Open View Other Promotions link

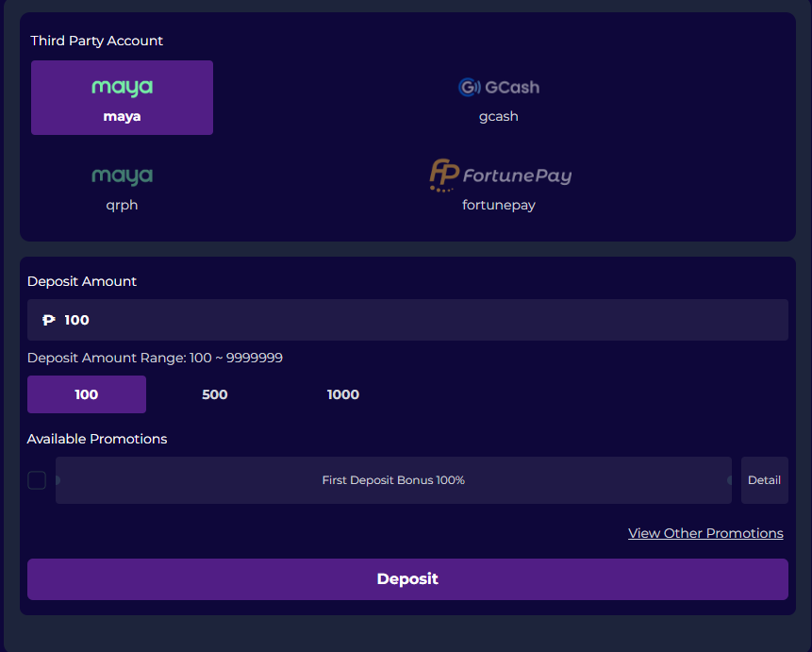click(705, 533)
